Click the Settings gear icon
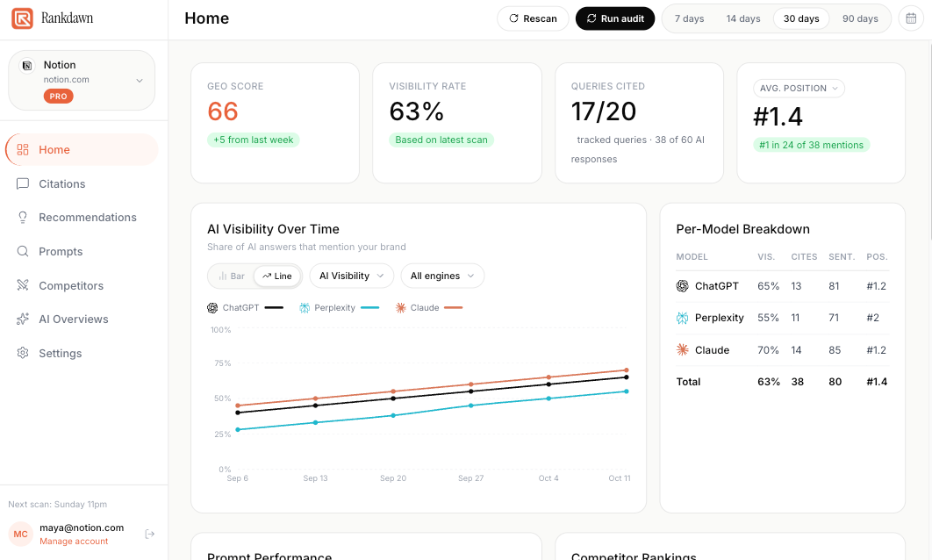This screenshot has height=560, width=932. pos(23,353)
